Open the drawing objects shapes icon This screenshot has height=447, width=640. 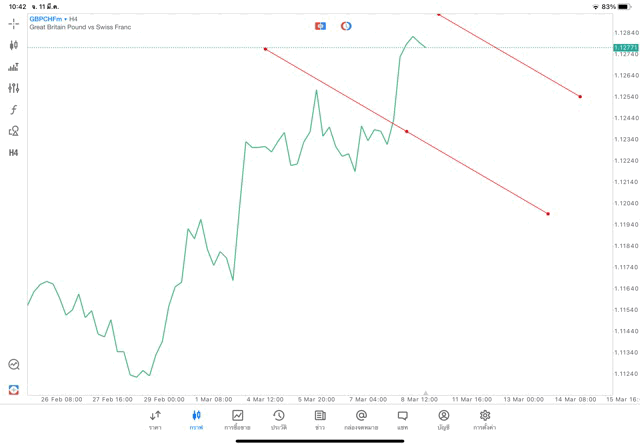tap(14, 131)
